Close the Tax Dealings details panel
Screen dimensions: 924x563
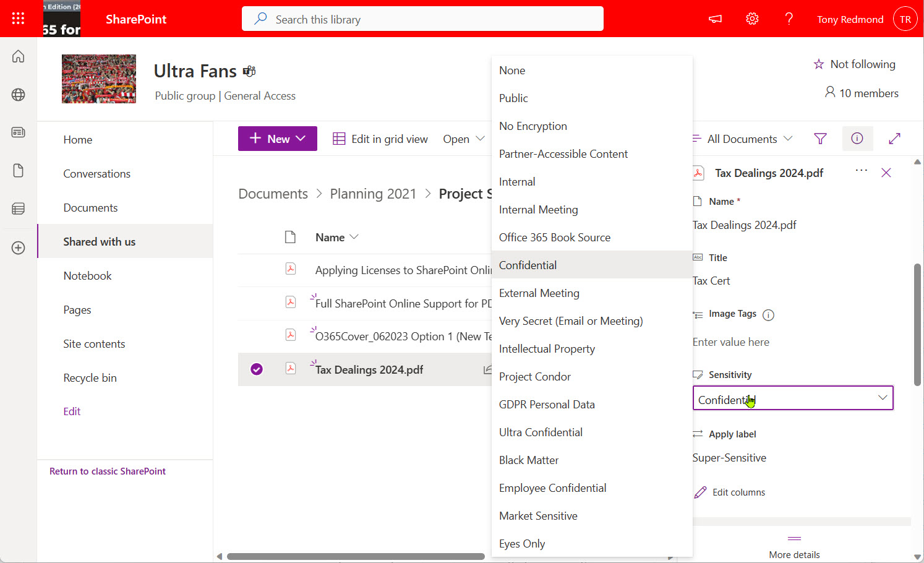(x=886, y=173)
